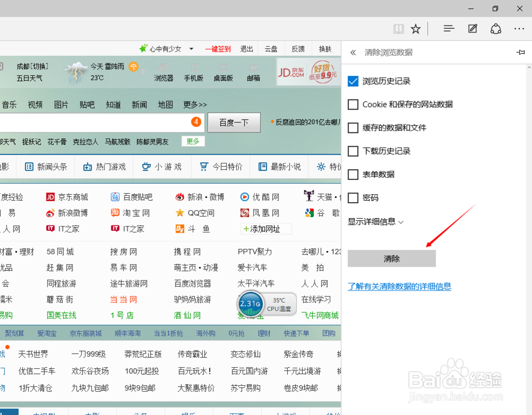The width and height of the screenshot is (532, 415).
Task: Check 下载历史记录 checkbox
Action: click(x=353, y=151)
